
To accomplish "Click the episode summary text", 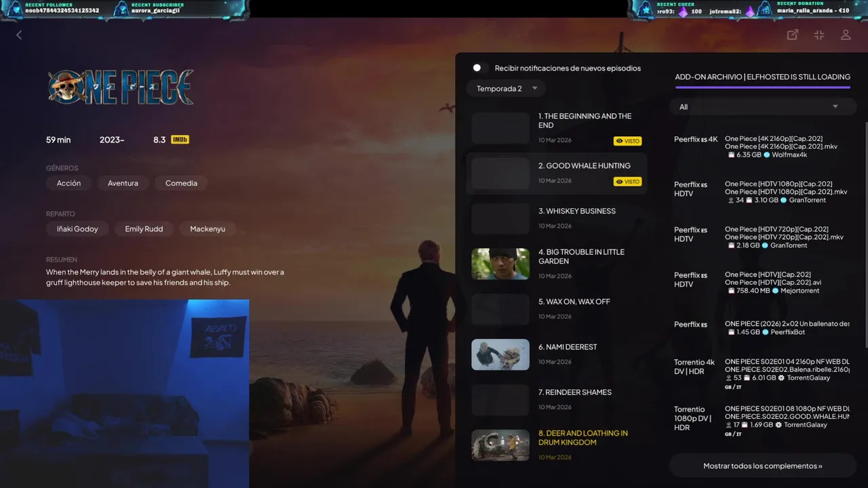I will (x=165, y=277).
